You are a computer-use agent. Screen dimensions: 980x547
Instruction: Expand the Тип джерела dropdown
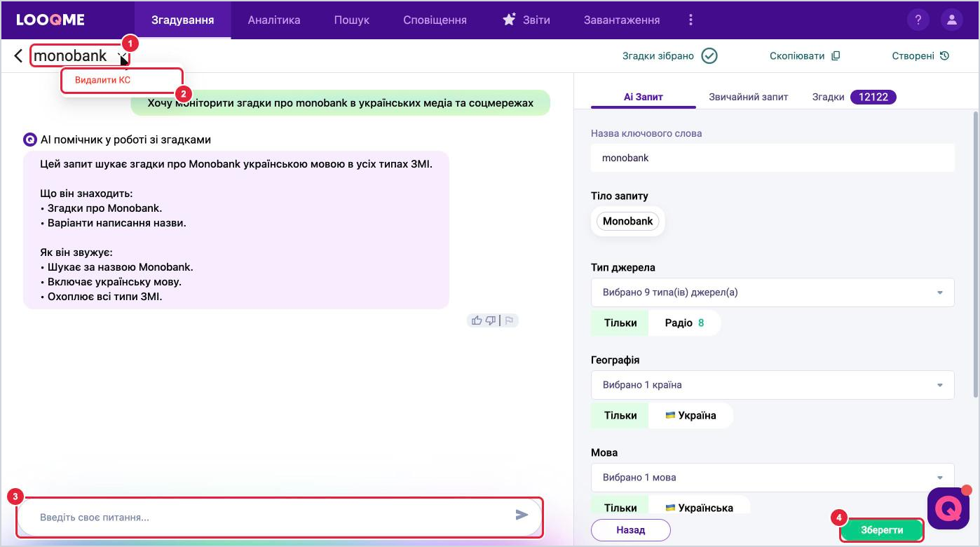coord(773,292)
